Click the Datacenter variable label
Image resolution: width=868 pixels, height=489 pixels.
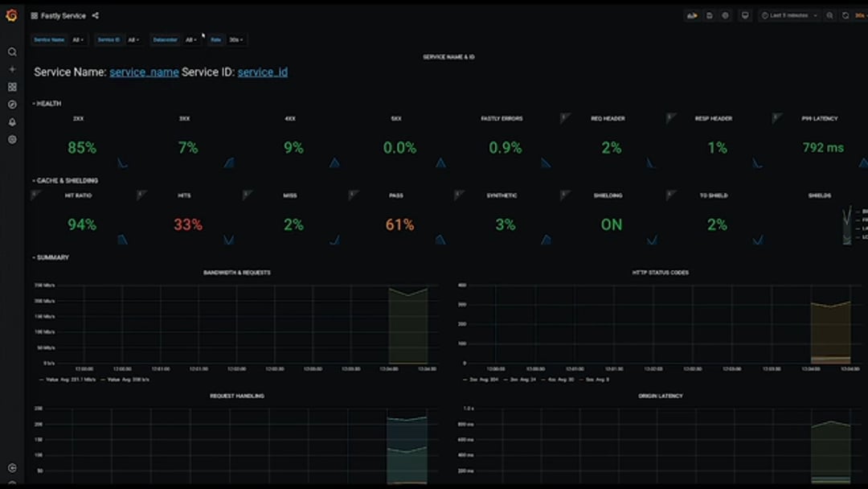click(x=165, y=40)
